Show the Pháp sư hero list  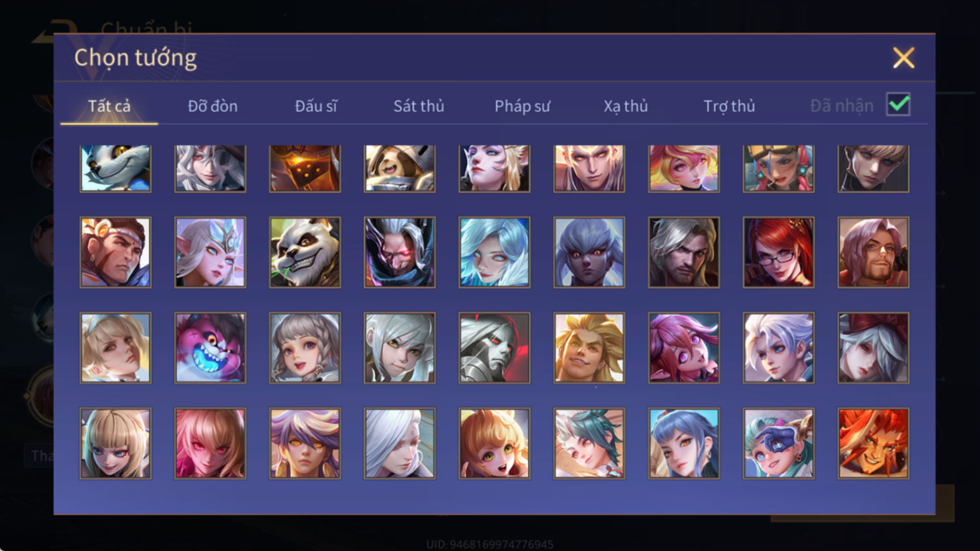[x=522, y=106]
